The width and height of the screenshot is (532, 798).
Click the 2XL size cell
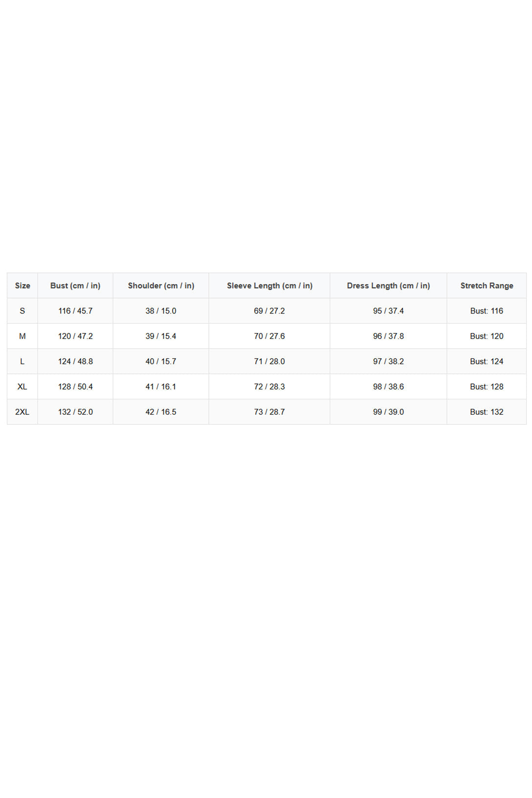coord(22,412)
